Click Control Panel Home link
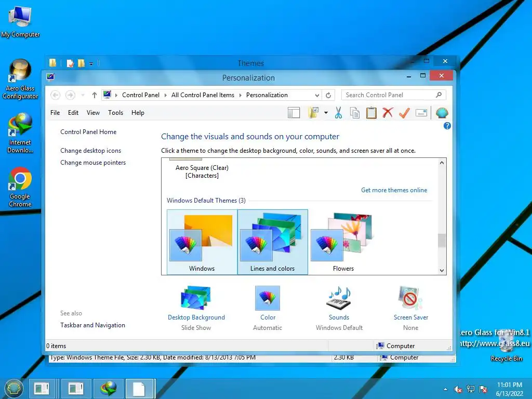 click(x=88, y=132)
